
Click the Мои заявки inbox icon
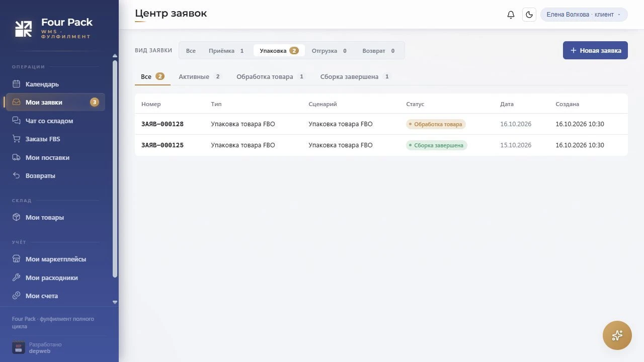(x=17, y=102)
